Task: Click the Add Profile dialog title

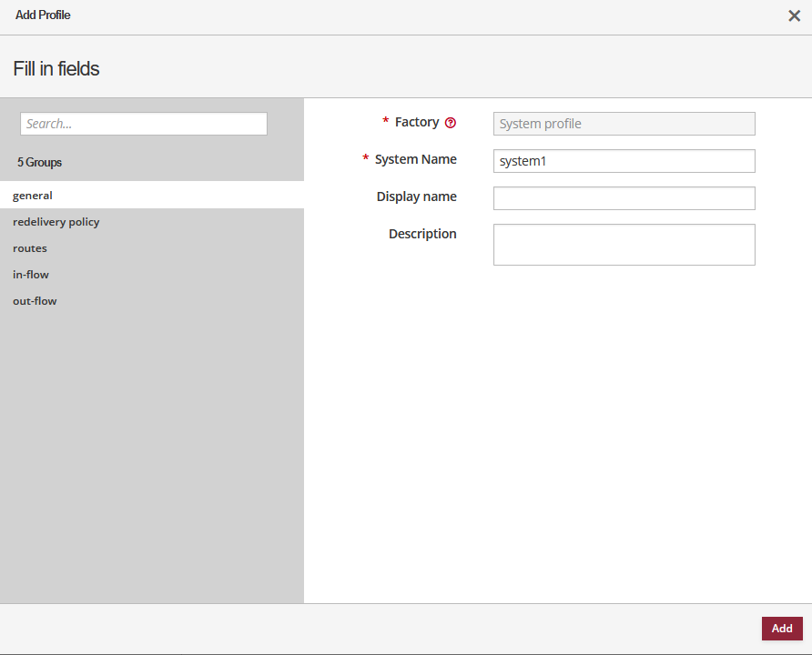Action: point(43,15)
